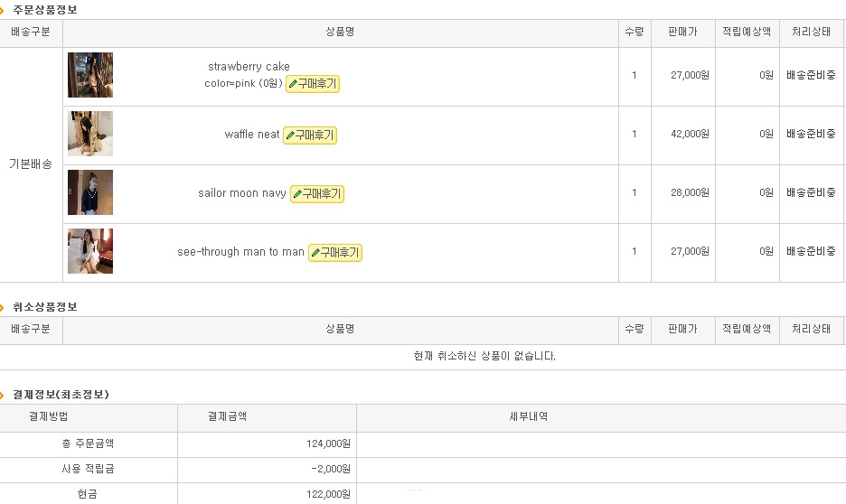View sailor moon navy product image
The image size is (846, 504).
click(x=90, y=192)
